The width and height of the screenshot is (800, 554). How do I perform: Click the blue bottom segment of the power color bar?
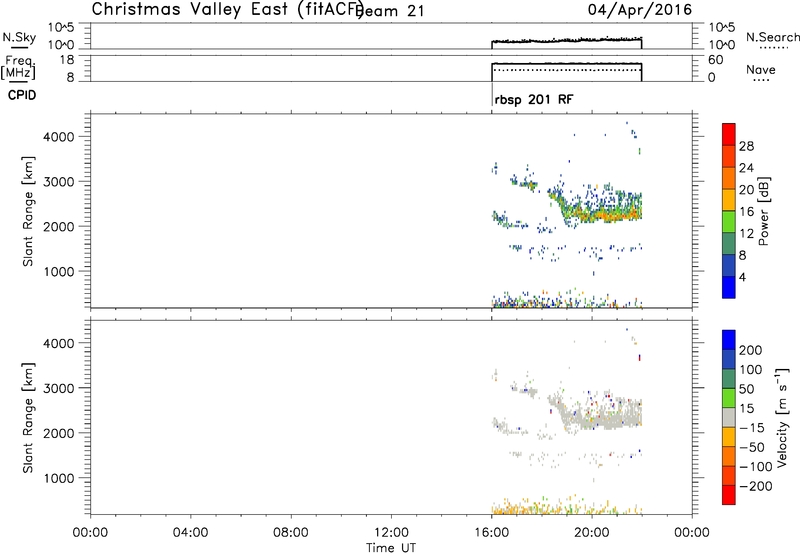point(729,287)
